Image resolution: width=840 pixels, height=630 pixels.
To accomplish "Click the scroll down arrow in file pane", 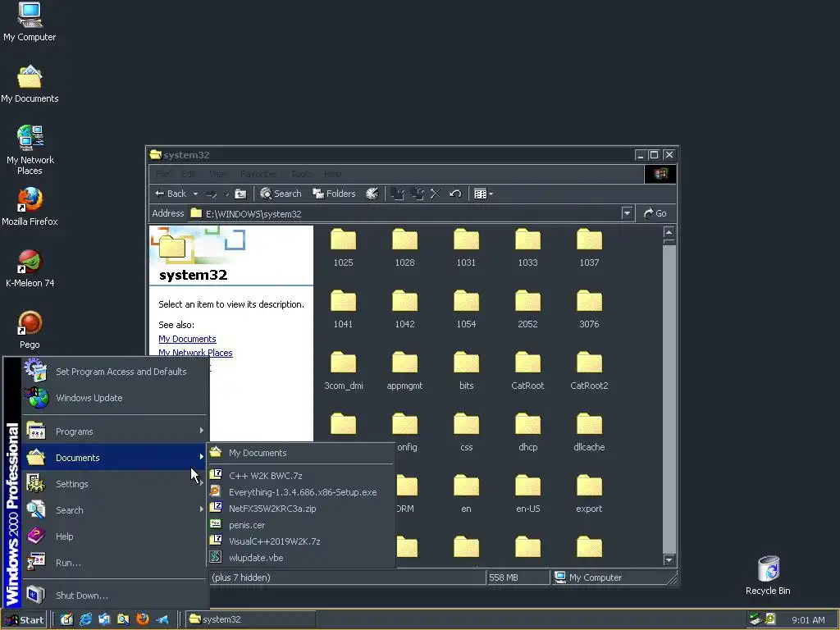I will (x=669, y=559).
